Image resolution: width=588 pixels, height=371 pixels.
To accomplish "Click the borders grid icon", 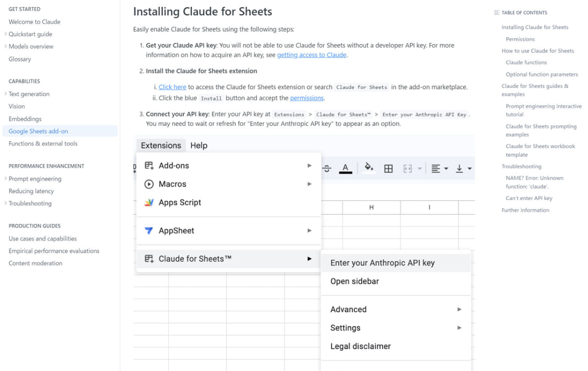I will tap(388, 169).
